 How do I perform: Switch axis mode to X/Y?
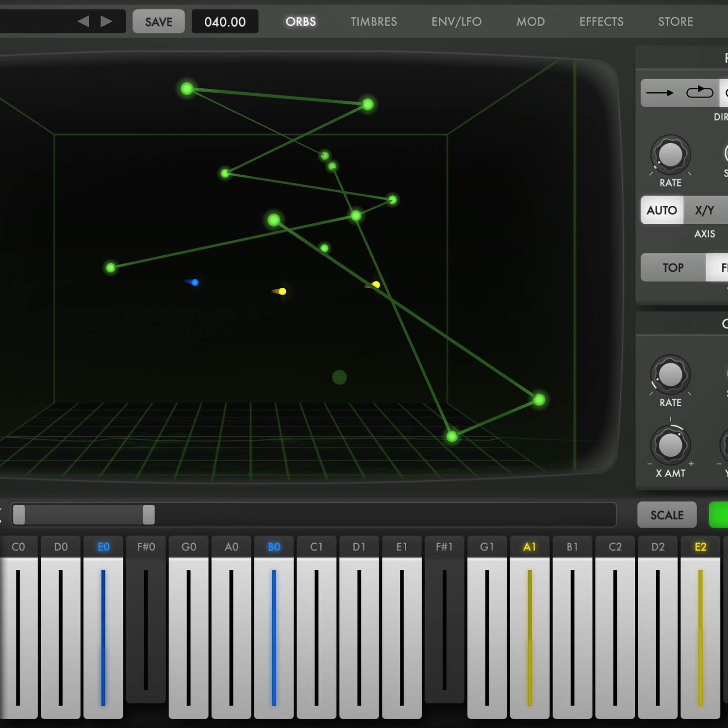click(x=704, y=210)
